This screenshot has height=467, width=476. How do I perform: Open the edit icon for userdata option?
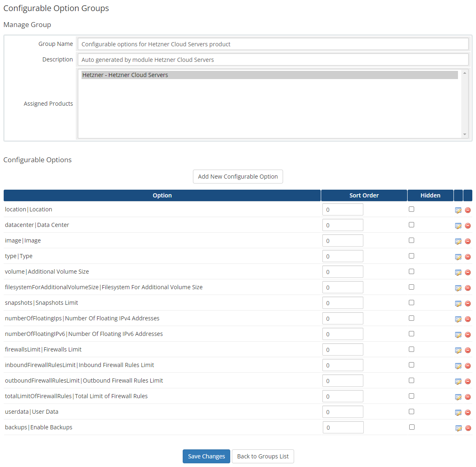(458, 412)
